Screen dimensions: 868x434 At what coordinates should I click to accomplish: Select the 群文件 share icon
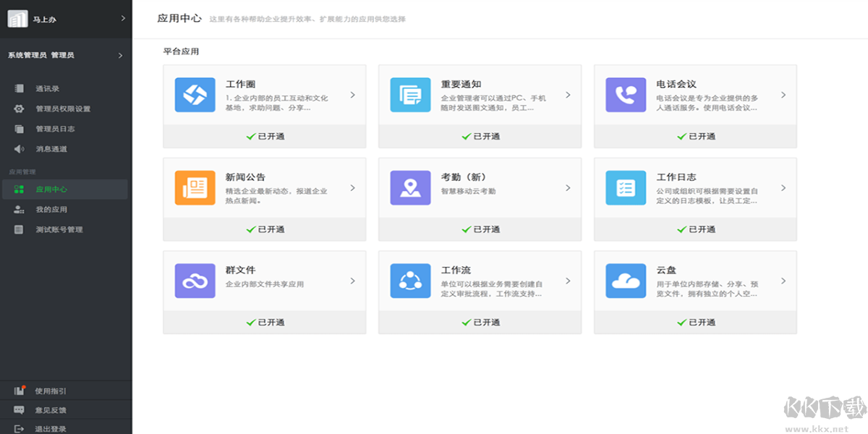coord(194,281)
